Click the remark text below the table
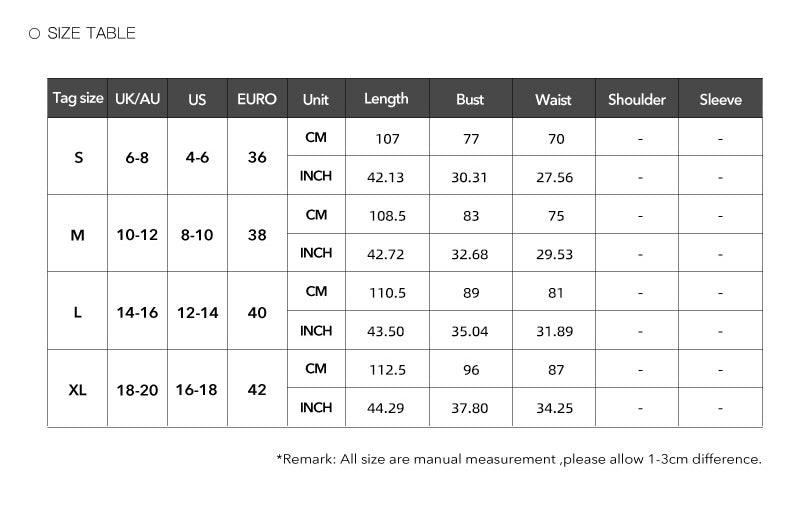The image size is (790, 506). pyautogui.click(x=518, y=459)
